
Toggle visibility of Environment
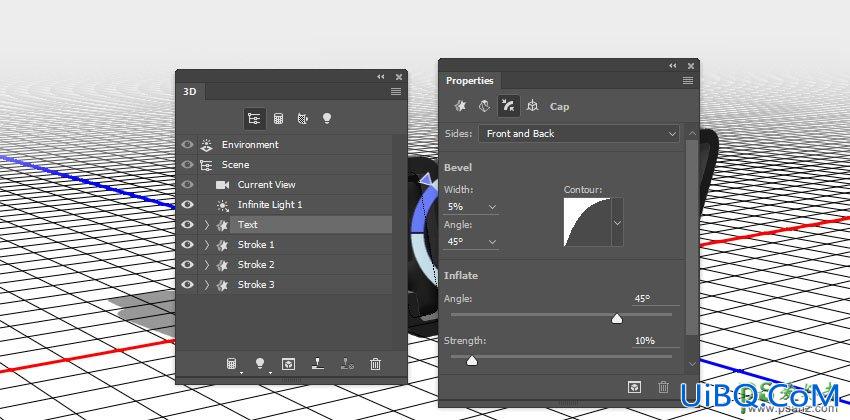pos(187,145)
